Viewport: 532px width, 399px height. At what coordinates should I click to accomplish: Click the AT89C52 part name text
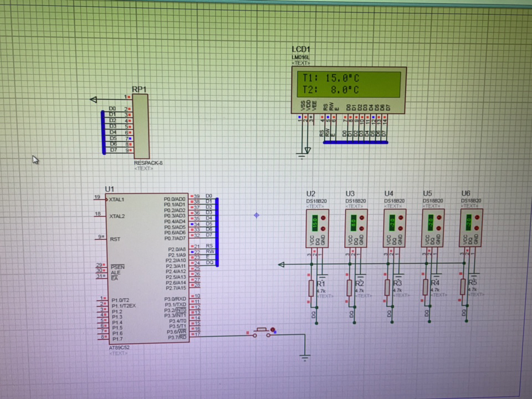119,348
